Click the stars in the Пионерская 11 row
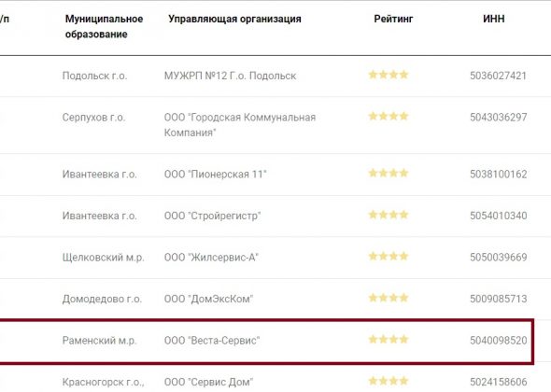 pos(389,173)
